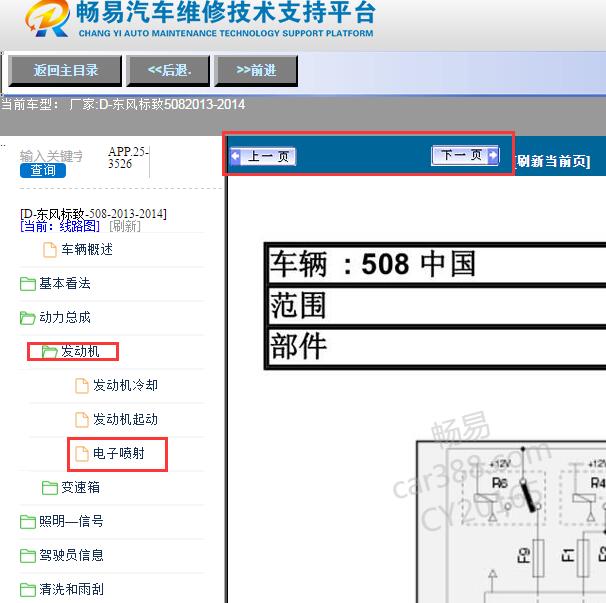Click the 电子喷射 page icon
The height and width of the screenshot is (603, 606).
tap(82, 454)
